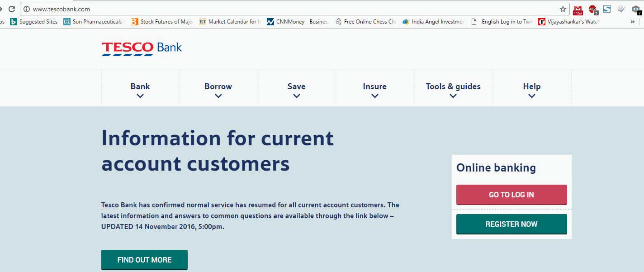644x272 pixels.
Task: Show more bookmarks with the double chevron
Action: coord(632,21)
